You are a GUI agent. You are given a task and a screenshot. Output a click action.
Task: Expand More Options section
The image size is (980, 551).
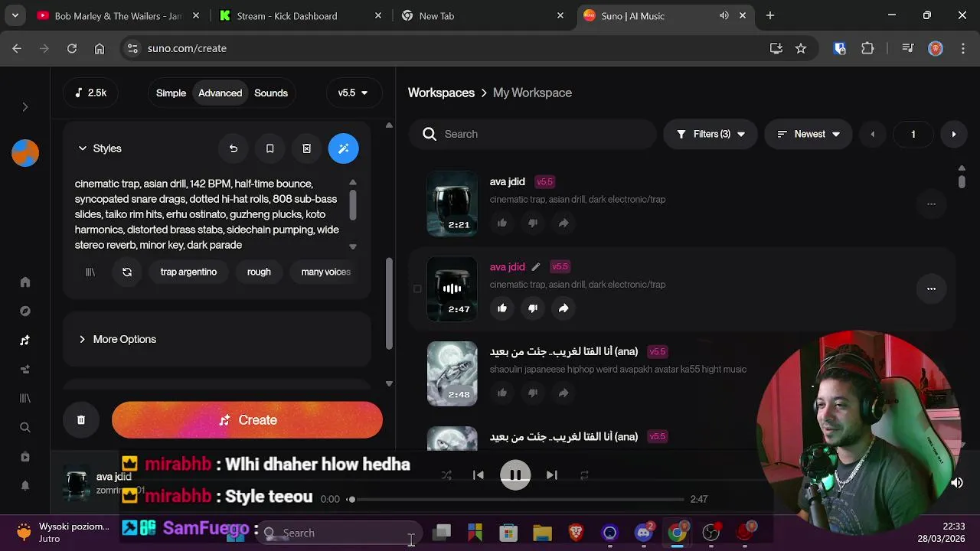click(117, 339)
